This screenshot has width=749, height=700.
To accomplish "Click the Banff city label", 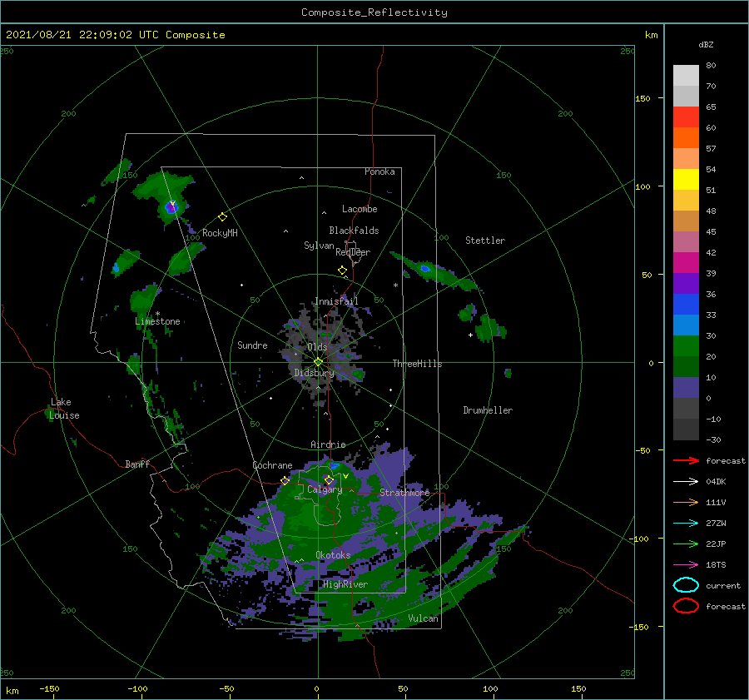I will click(x=137, y=464).
